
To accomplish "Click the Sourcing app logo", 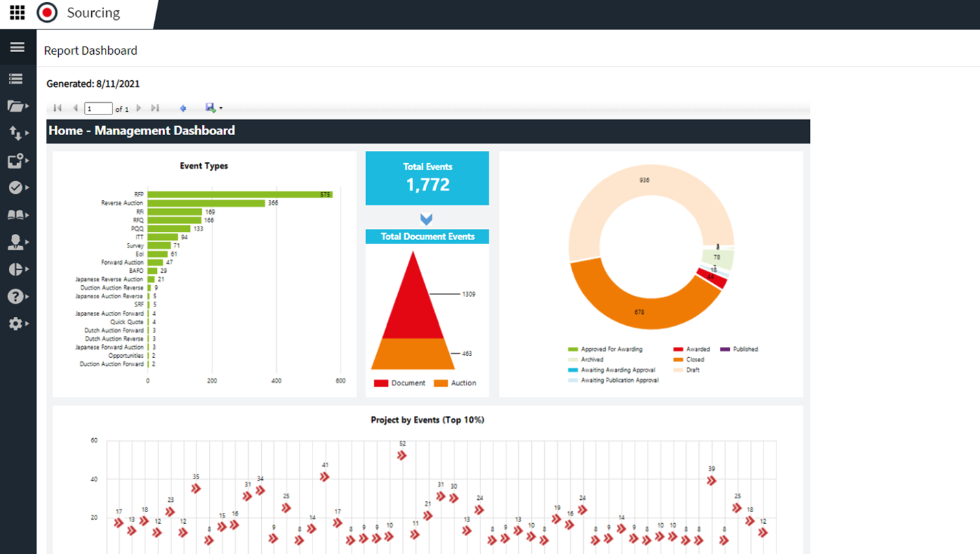I will [47, 12].
